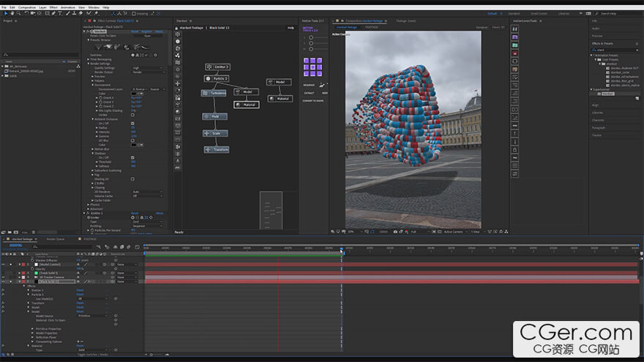Open the 2D Renderer dropdown
This screenshot has width=644, height=362.
147,192
